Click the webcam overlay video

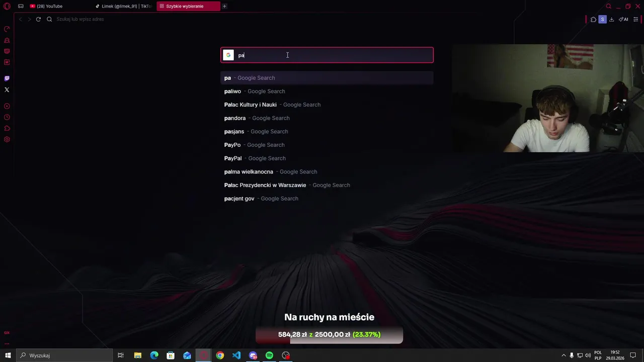[x=548, y=98]
